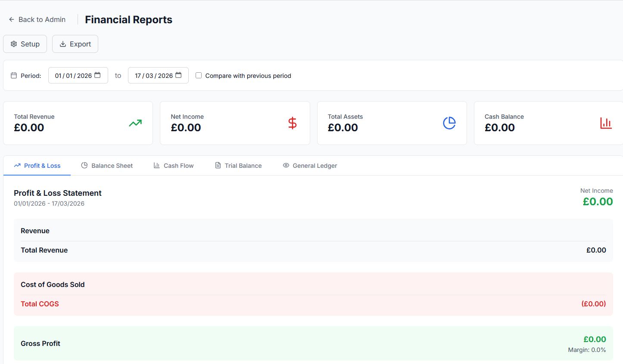Screen dimensions: 623x364
Task: Click the Total COGS row label
Action: tap(40, 304)
